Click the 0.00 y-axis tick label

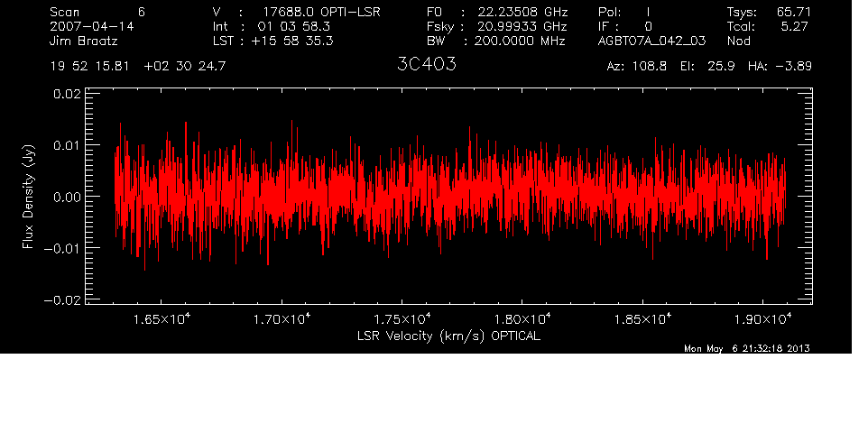[68, 197]
